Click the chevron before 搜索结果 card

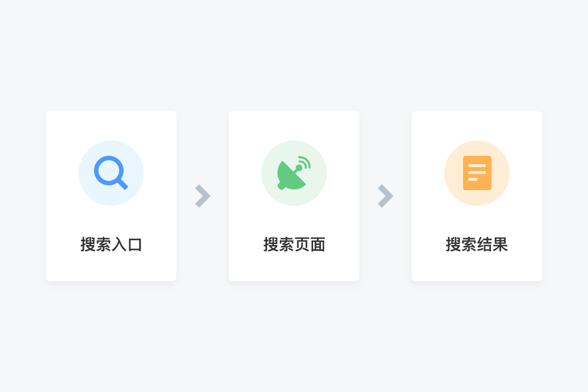point(386,196)
